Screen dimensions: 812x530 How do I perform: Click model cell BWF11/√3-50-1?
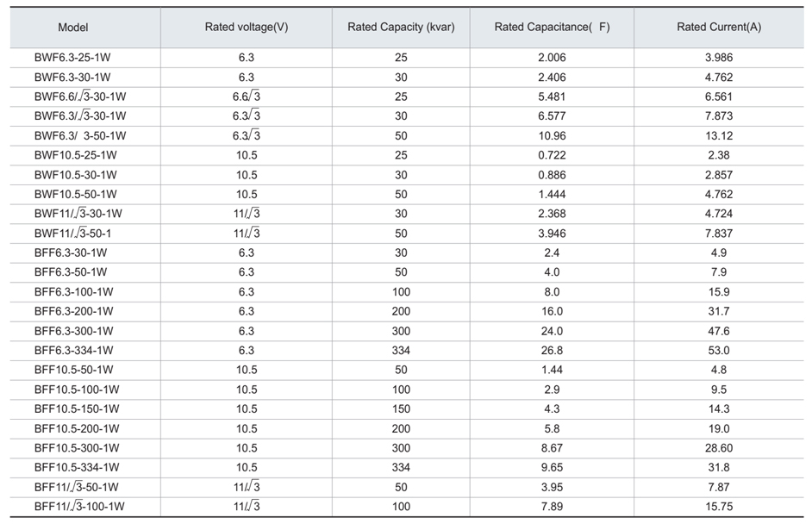tap(72, 233)
